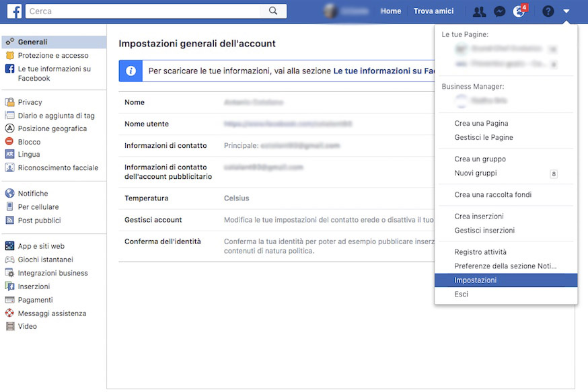Select Generali in the sidebar
This screenshot has width=588, height=392.
pos(54,42)
